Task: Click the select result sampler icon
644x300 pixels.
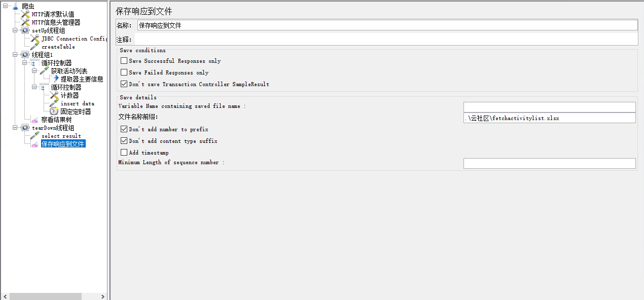Action: click(x=34, y=136)
